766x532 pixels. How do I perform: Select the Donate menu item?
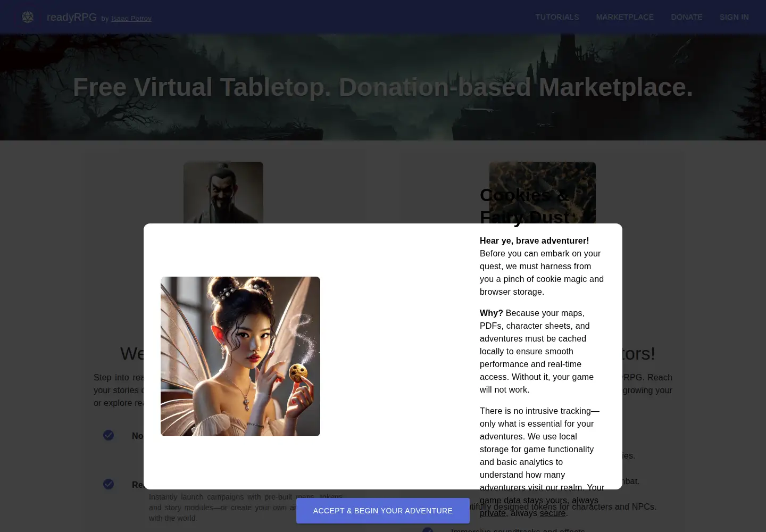tap(687, 17)
